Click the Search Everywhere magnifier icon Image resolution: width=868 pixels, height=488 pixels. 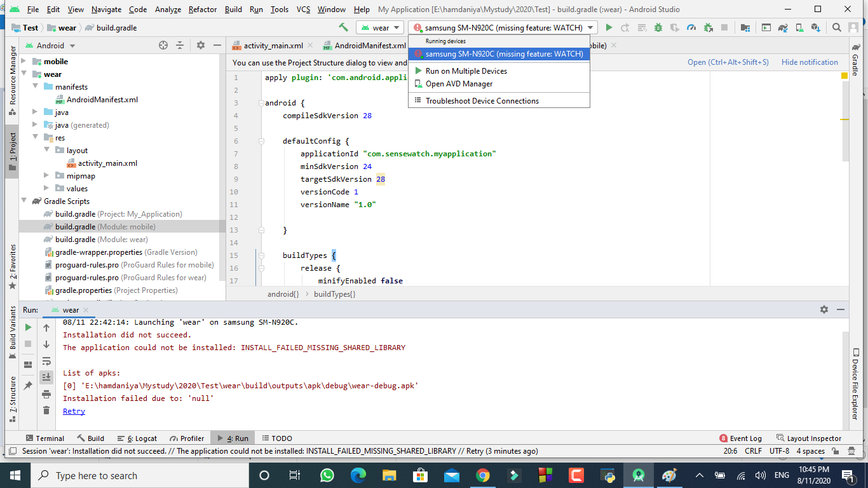[x=837, y=27]
